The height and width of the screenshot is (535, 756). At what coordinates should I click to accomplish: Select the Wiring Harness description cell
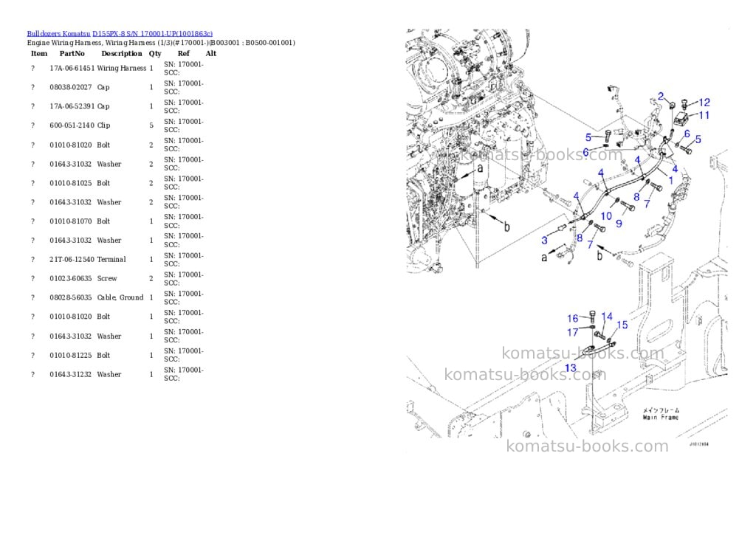(122, 69)
